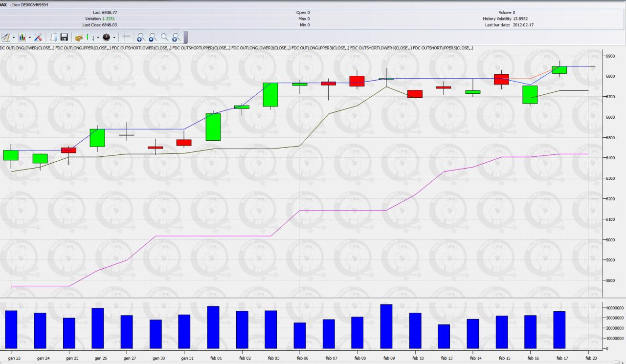Viewport: 626px width, 364px height.
Task: Click the feb 09 volume bar
Action: tap(386, 326)
